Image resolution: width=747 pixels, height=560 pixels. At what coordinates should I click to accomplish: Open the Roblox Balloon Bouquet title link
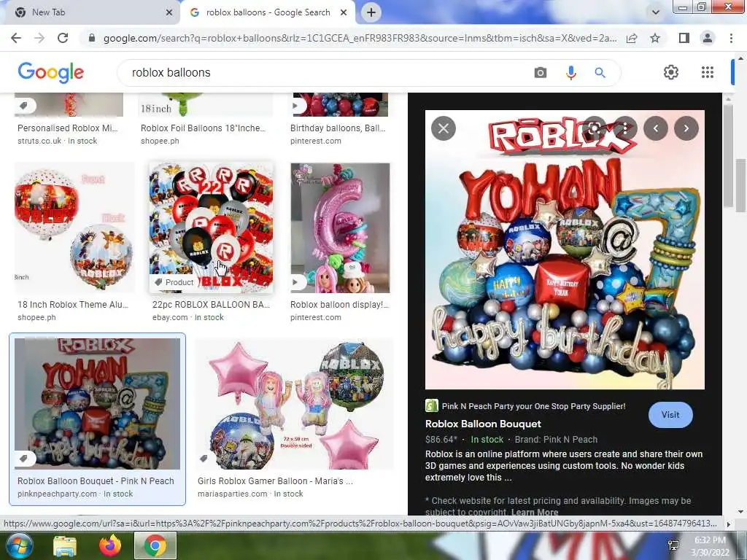(x=483, y=424)
